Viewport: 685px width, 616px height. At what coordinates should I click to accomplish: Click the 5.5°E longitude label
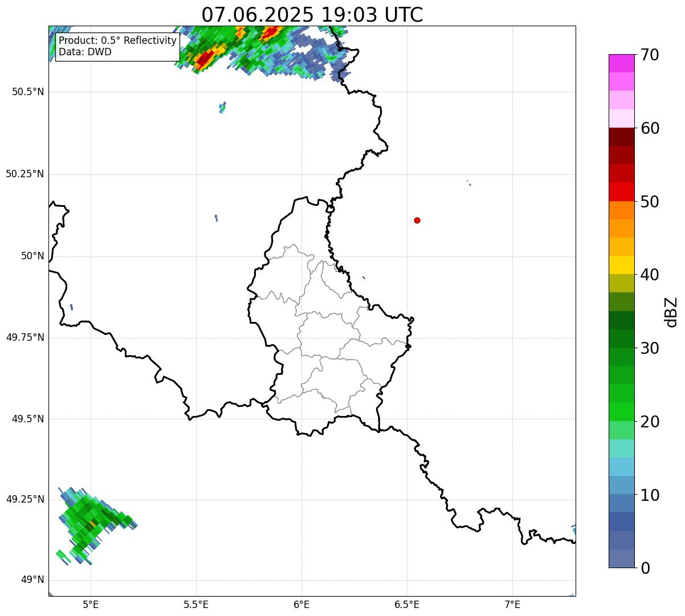pyautogui.click(x=196, y=604)
